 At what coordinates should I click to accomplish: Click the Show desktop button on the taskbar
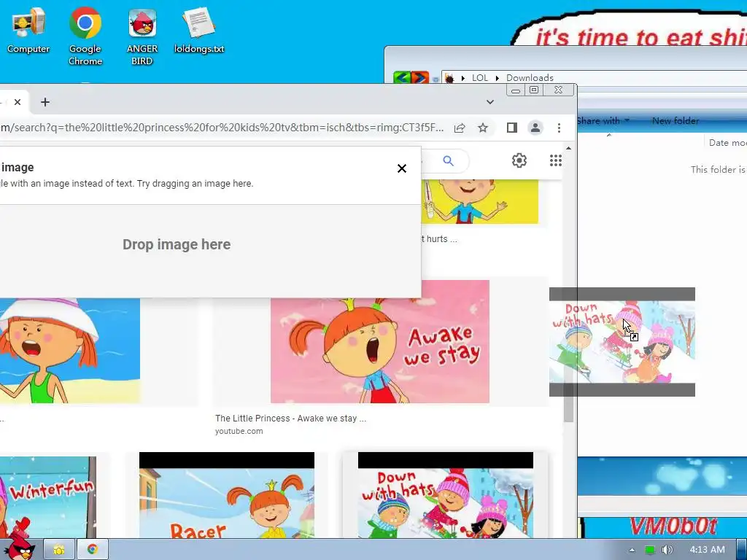pyautogui.click(x=742, y=550)
